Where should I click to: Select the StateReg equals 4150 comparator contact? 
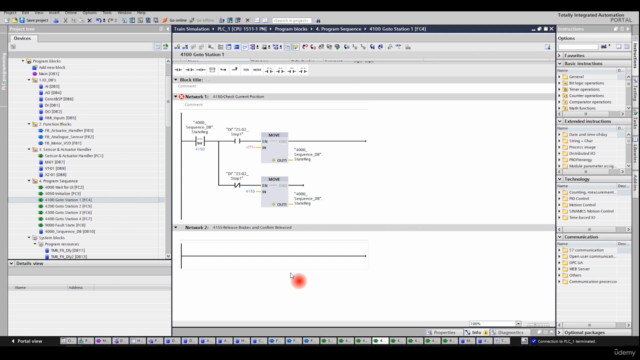pos(200,141)
